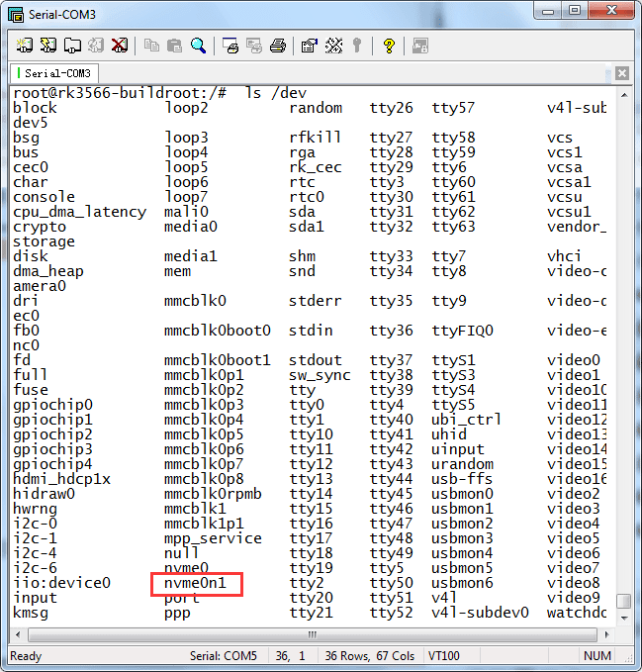Click the 'hidraw0' entry

(44, 494)
